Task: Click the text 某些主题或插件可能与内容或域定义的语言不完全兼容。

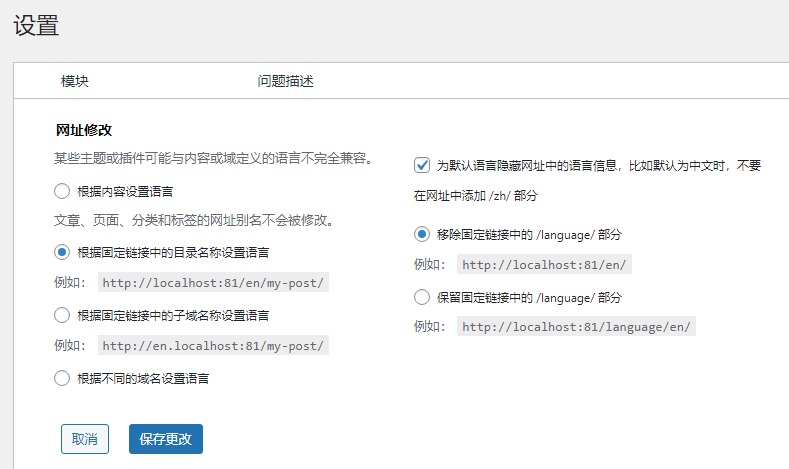Action: point(214,159)
